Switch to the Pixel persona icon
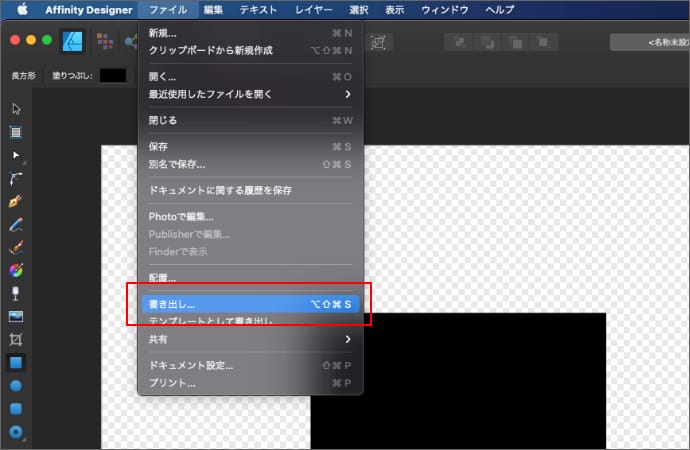 point(103,42)
